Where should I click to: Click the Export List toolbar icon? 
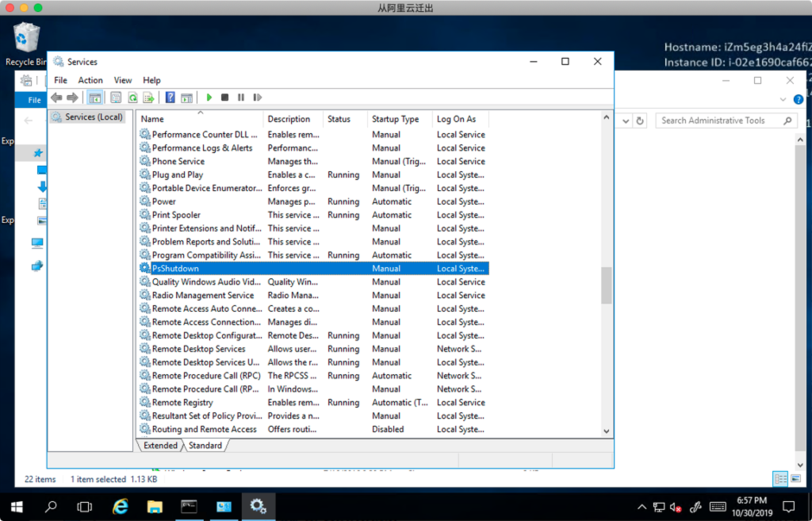148,98
